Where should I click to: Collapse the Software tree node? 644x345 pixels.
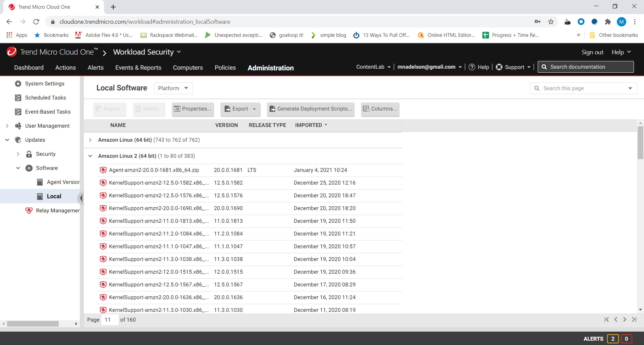18,168
